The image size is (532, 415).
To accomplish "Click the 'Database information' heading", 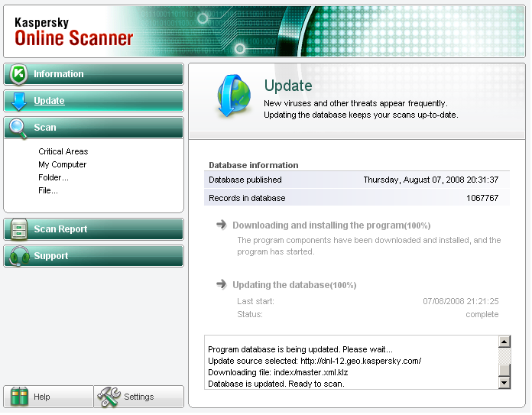I will point(254,166).
